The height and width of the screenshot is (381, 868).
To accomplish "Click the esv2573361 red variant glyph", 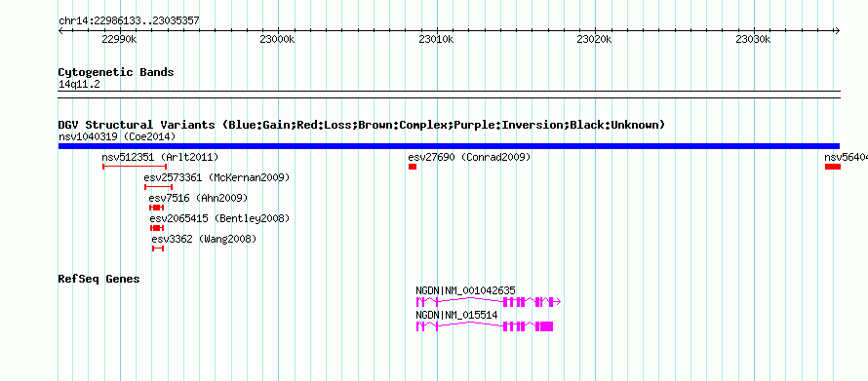I will (x=158, y=187).
